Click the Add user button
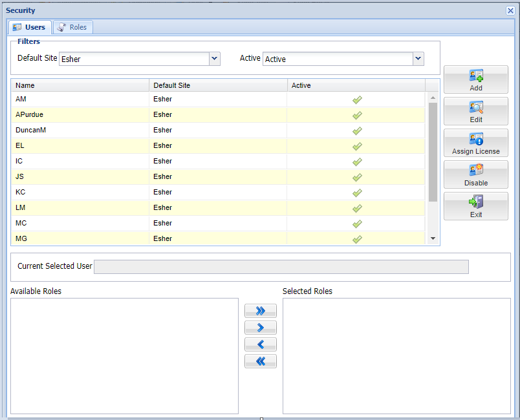The height and width of the screenshot is (420, 520). [x=475, y=79]
